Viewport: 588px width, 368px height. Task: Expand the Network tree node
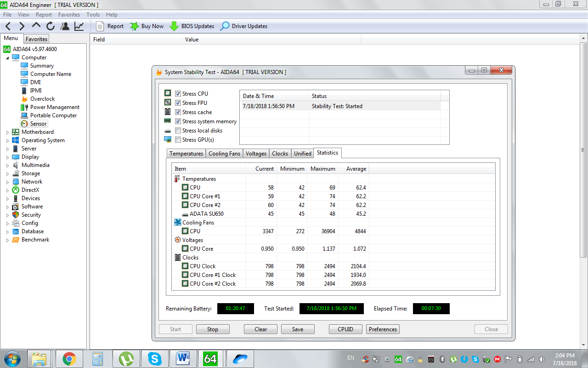pyautogui.click(x=7, y=182)
